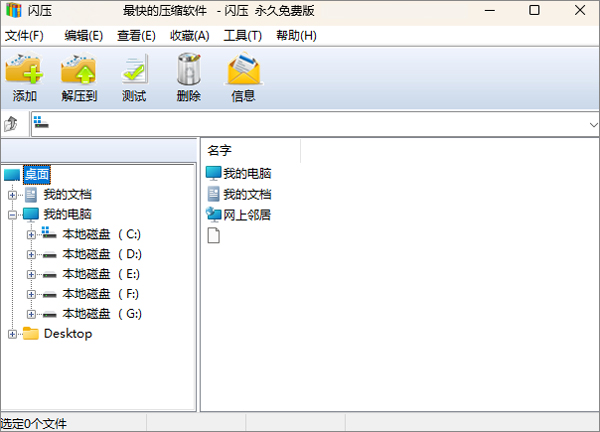This screenshot has height=432, width=600.
Task: Click the 我的电脑 monitor icon in the tree
Action: click(31, 215)
